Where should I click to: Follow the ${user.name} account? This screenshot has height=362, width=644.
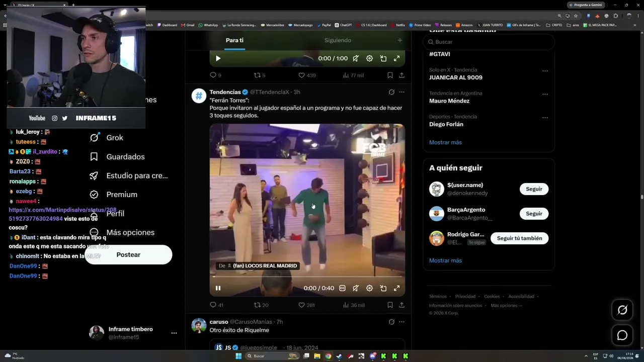(534, 189)
